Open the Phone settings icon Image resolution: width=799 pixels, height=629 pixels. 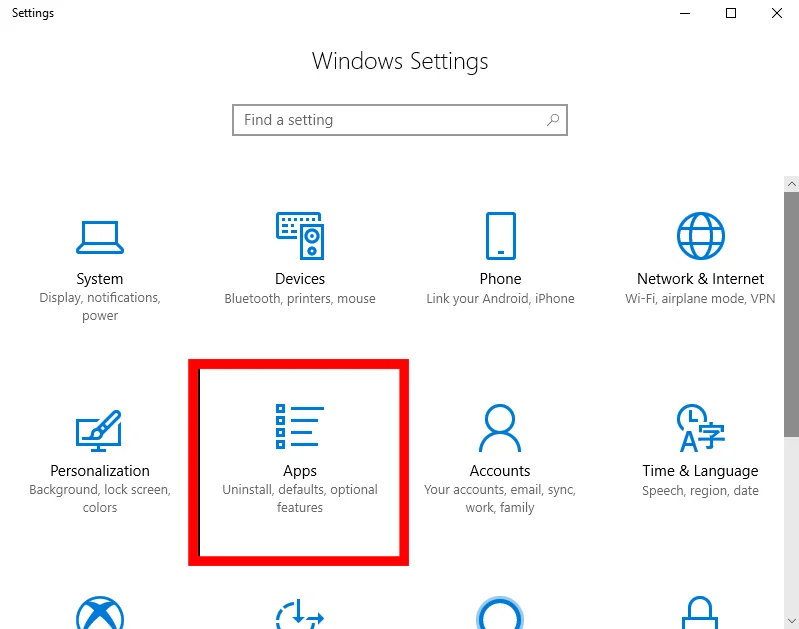(500, 235)
